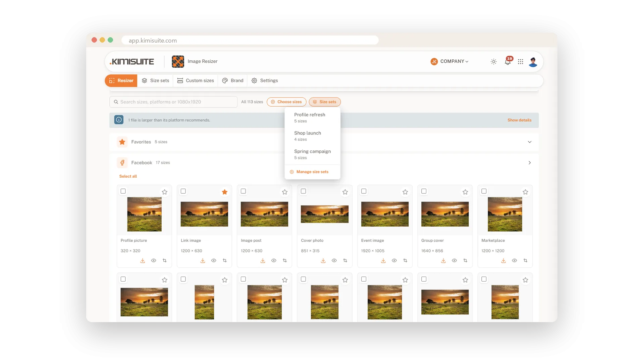Preview the Marketplace image with eye icon
This screenshot has width=644, height=362.
tap(514, 260)
